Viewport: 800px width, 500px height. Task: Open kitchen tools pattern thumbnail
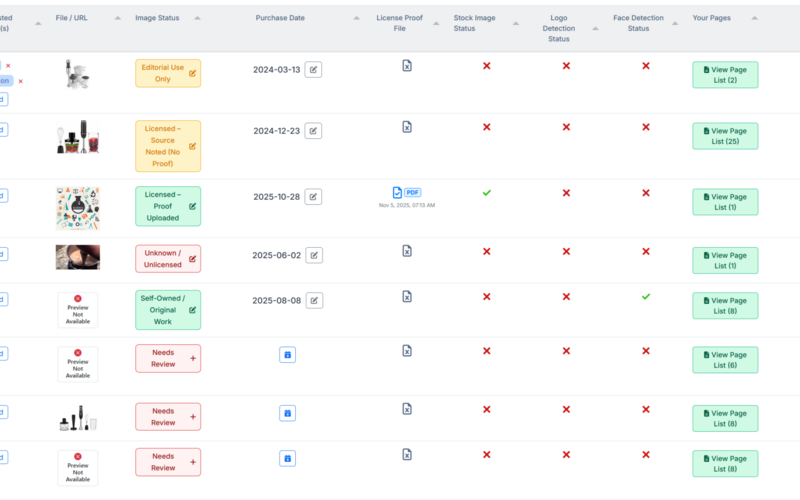click(x=78, y=208)
